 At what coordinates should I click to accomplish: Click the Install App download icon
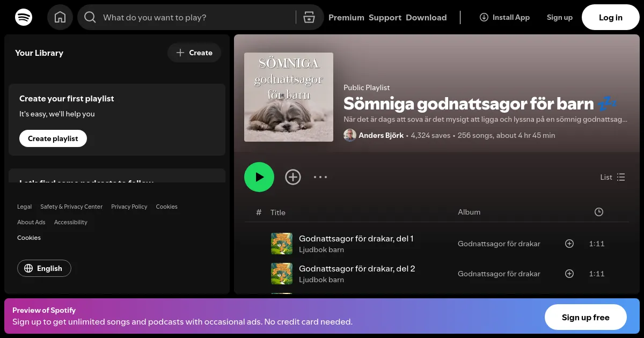tap(484, 17)
